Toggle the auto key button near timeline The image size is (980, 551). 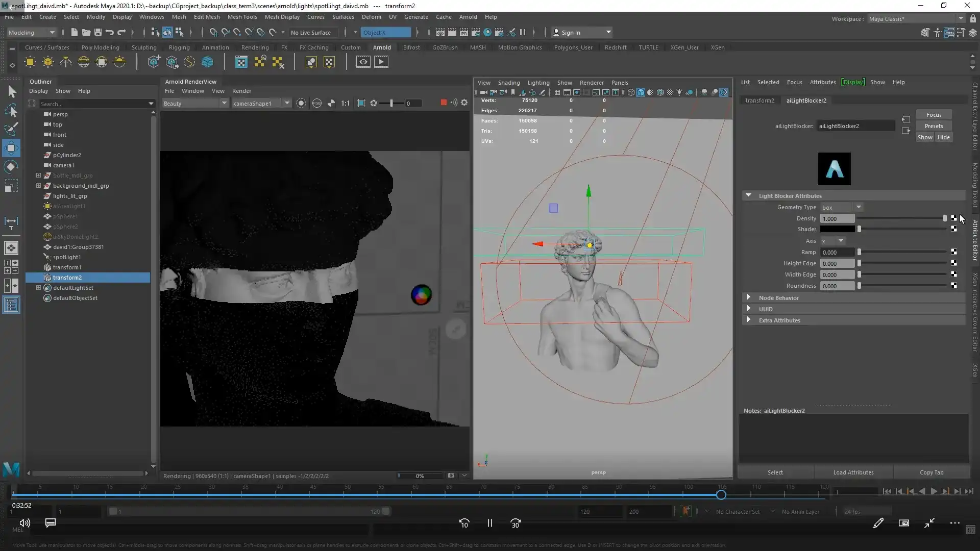point(687,511)
